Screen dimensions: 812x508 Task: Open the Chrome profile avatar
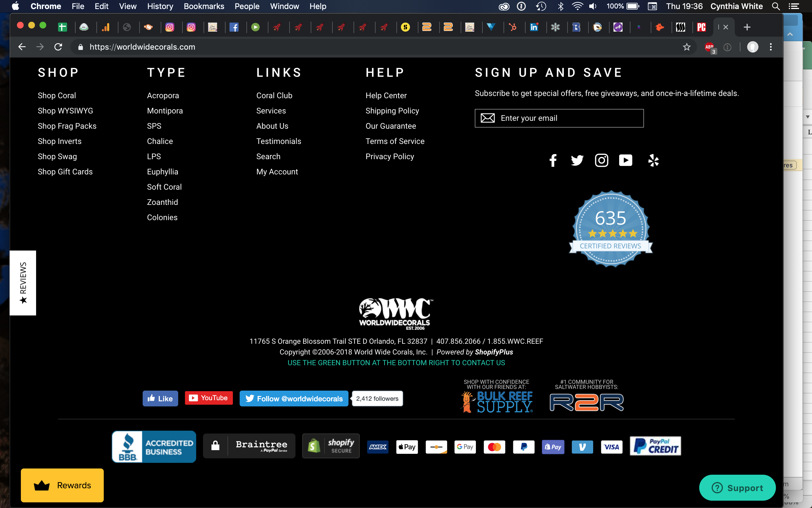(753, 47)
